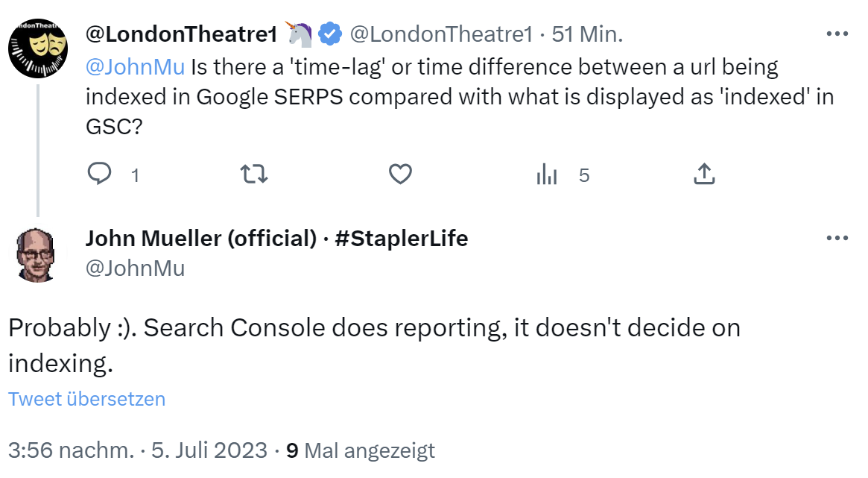This screenshot has height=478, width=868.
Task: Open LondonTheatre1's profile picture
Action: pyautogui.click(x=37, y=37)
